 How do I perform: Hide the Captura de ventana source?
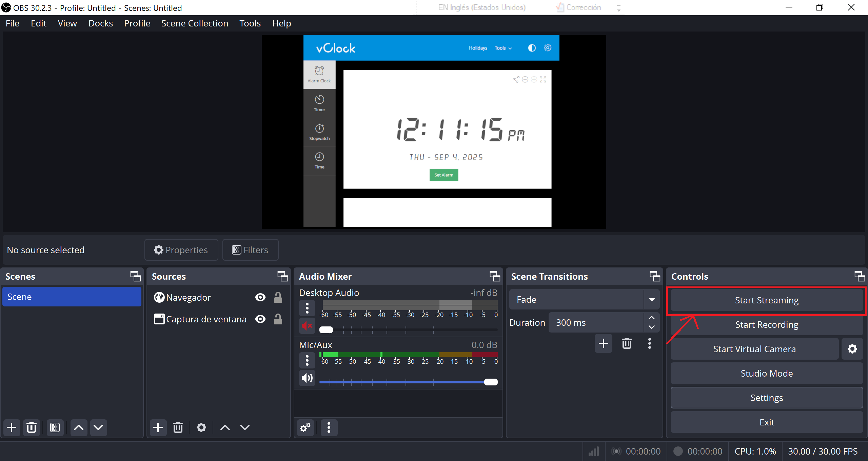[x=260, y=319]
